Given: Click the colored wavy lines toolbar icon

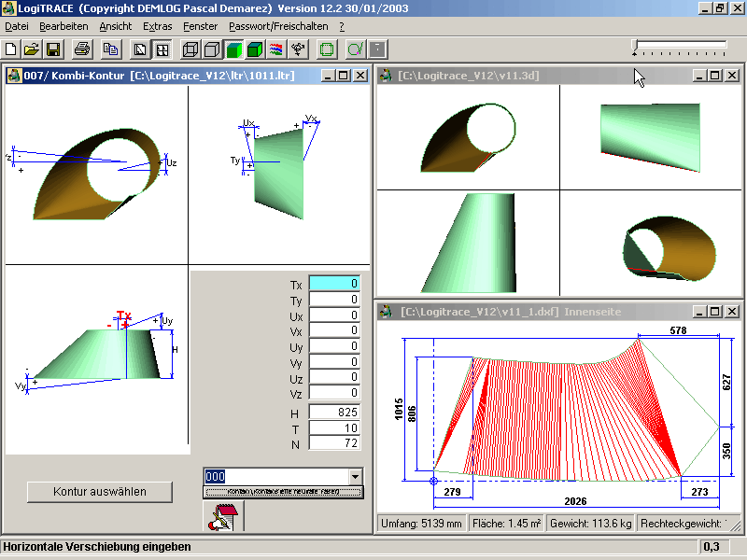Looking at the screenshot, I should point(276,49).
